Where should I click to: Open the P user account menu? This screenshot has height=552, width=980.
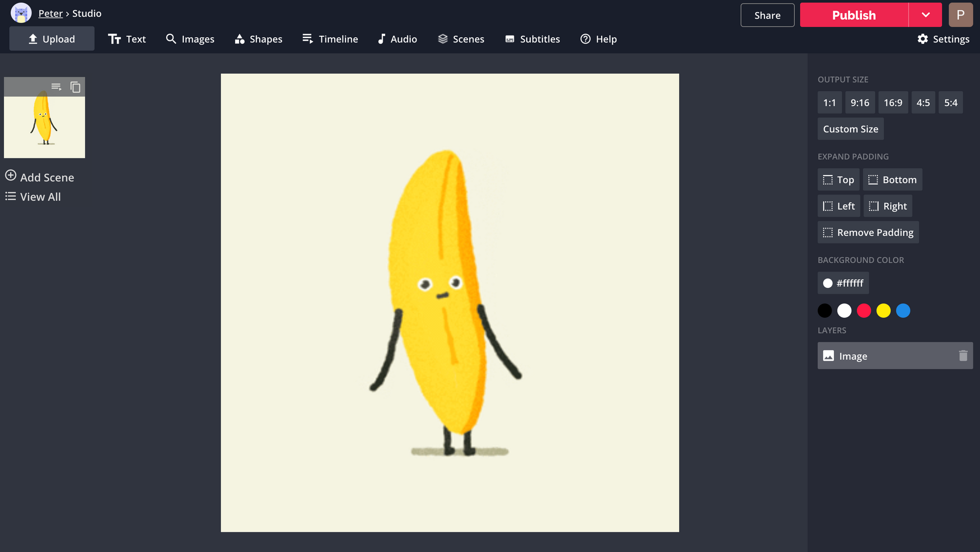[x=960, y=15]
